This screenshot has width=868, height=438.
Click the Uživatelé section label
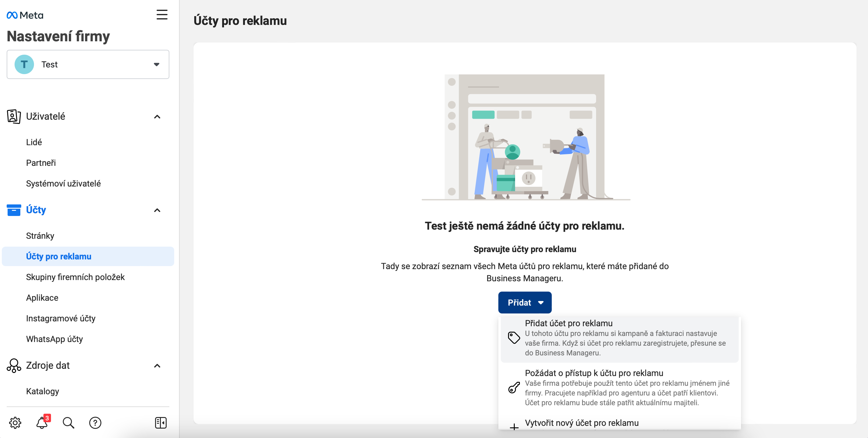tap(46, 116)
